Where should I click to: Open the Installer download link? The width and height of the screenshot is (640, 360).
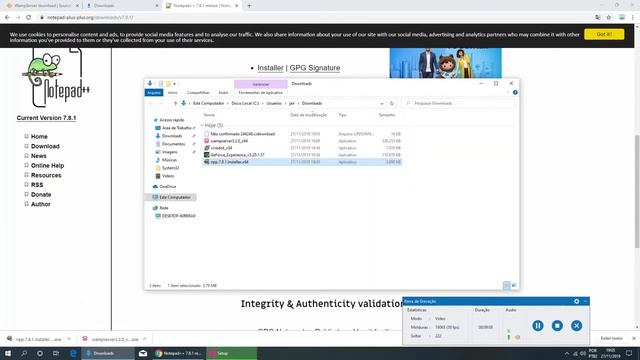tap(270, 68)
